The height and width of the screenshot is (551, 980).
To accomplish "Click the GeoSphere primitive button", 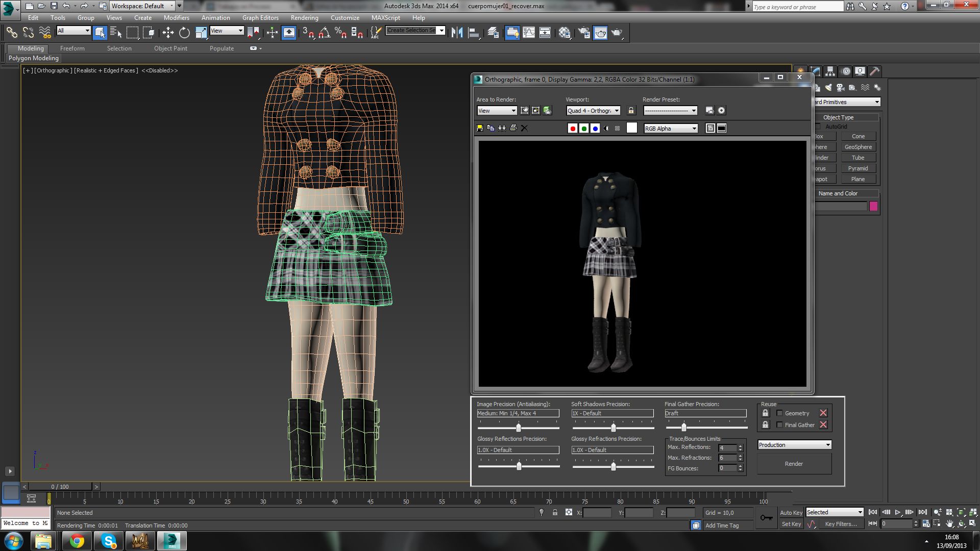I will click(858, 147).
